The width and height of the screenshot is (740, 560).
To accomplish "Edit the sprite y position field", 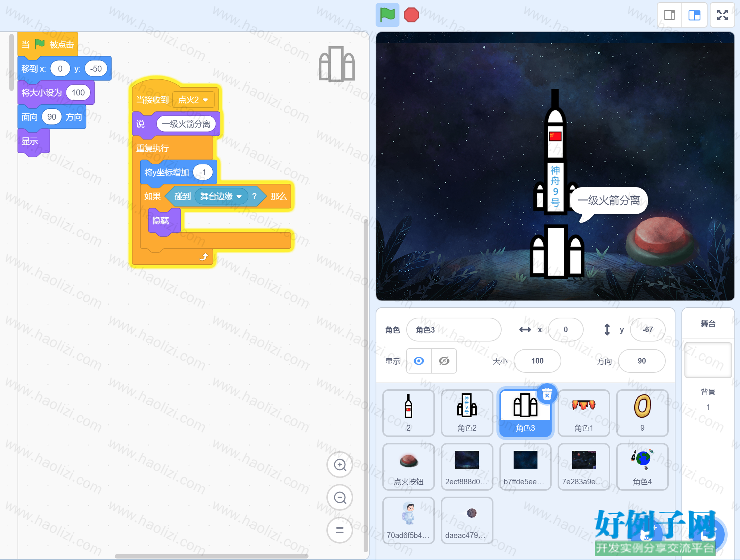I will pyautogui.click(x=647, y=330).
